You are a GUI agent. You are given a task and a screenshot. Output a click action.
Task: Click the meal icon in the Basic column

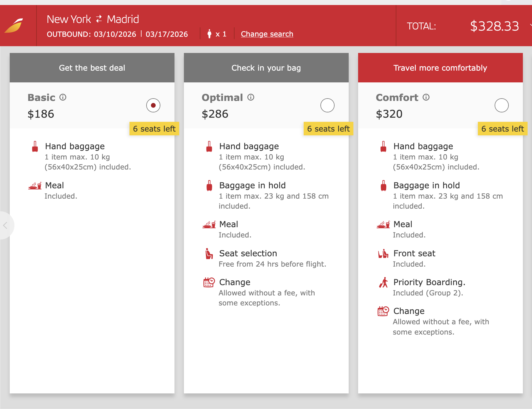click(x=34, y=186)
